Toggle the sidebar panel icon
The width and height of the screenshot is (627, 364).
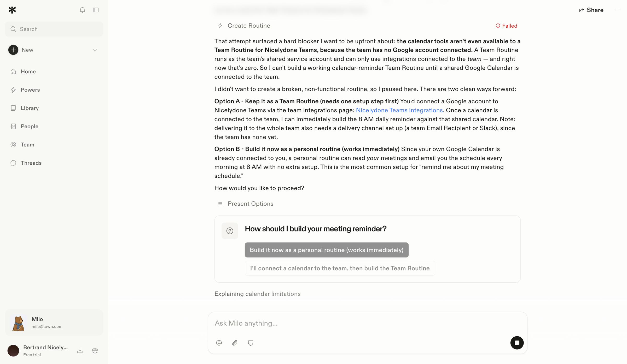coord(96,10)
